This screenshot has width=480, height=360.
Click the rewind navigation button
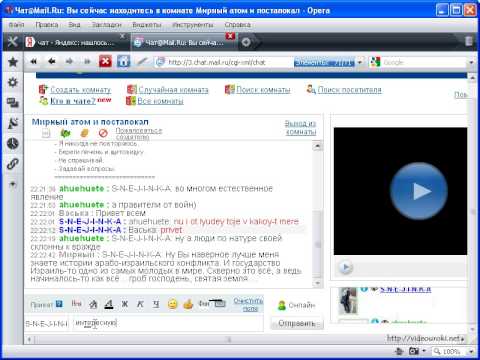coord(33,61)
